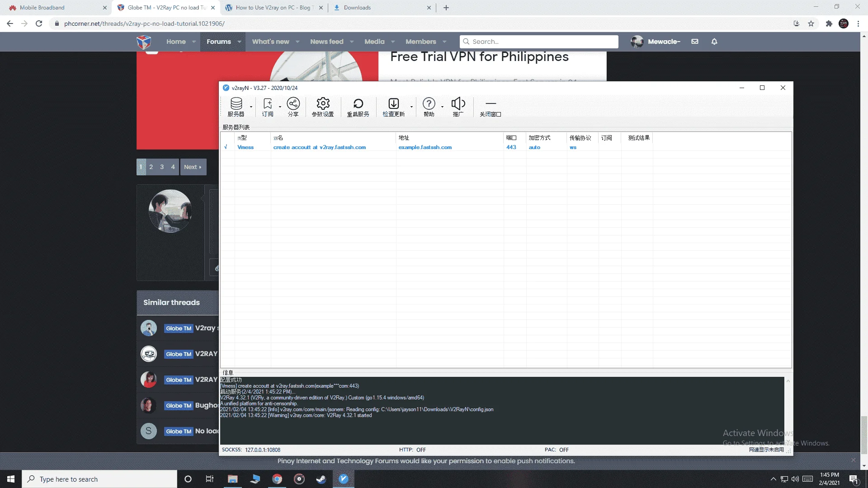Viewport: 868px width, 488px height.
Task: Open forum inbox envelope icon
Action: click(695, 42)
